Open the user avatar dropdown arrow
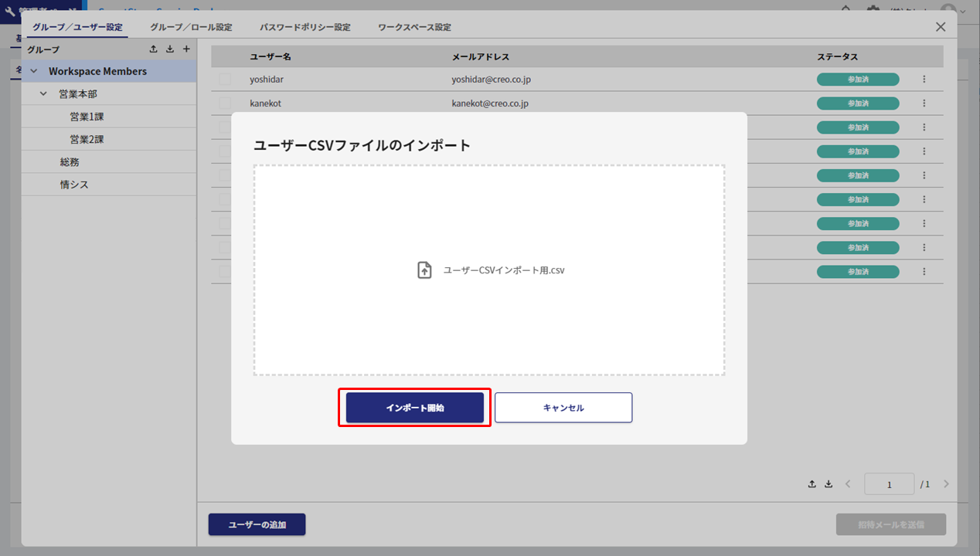 coord(963,11)
